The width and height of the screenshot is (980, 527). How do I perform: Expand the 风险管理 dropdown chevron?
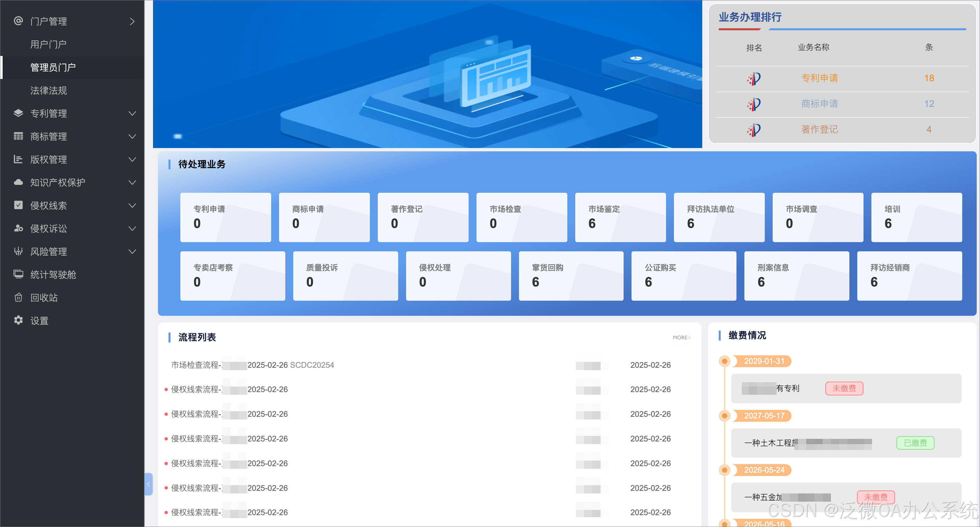(x=132, y=251)
